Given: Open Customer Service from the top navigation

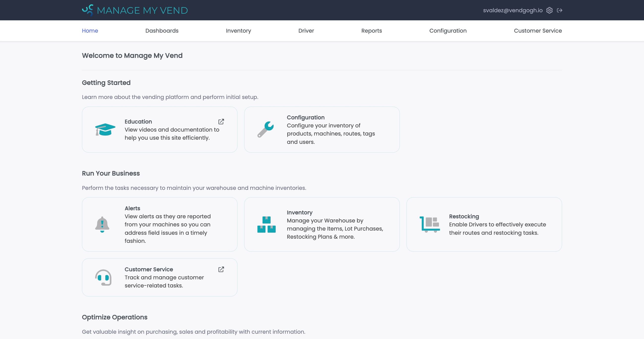Looking at the screenshot, I should pos(538,30).
